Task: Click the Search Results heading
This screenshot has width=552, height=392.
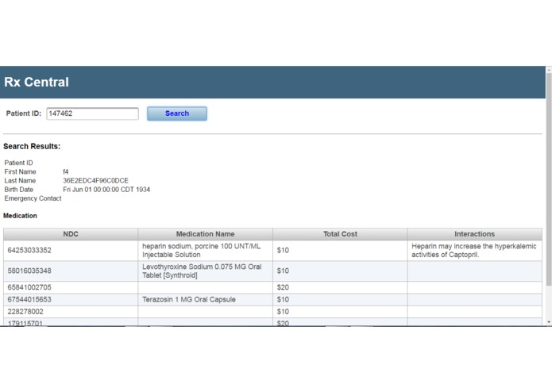Action: [32, 146]
